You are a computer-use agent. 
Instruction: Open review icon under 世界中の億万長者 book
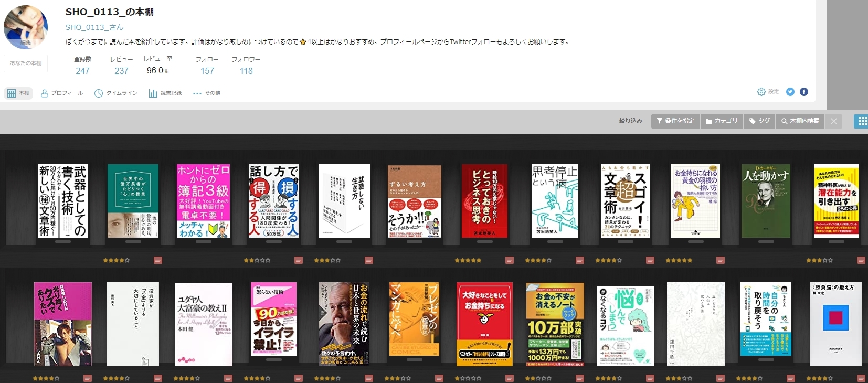point(158,260)
